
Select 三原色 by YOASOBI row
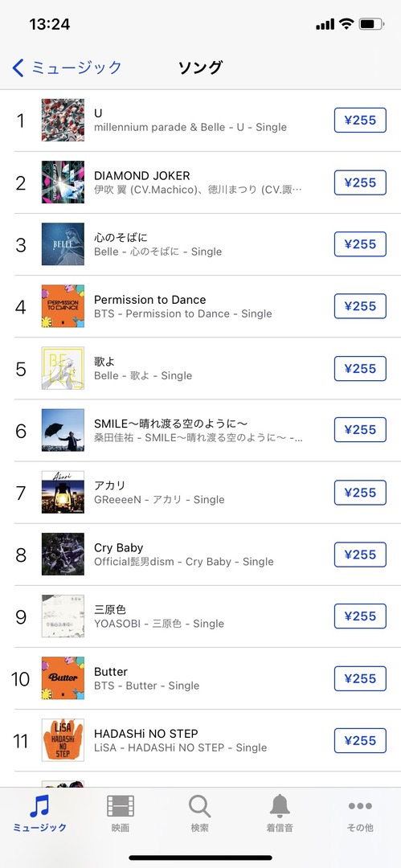click(x=201, y=616)
